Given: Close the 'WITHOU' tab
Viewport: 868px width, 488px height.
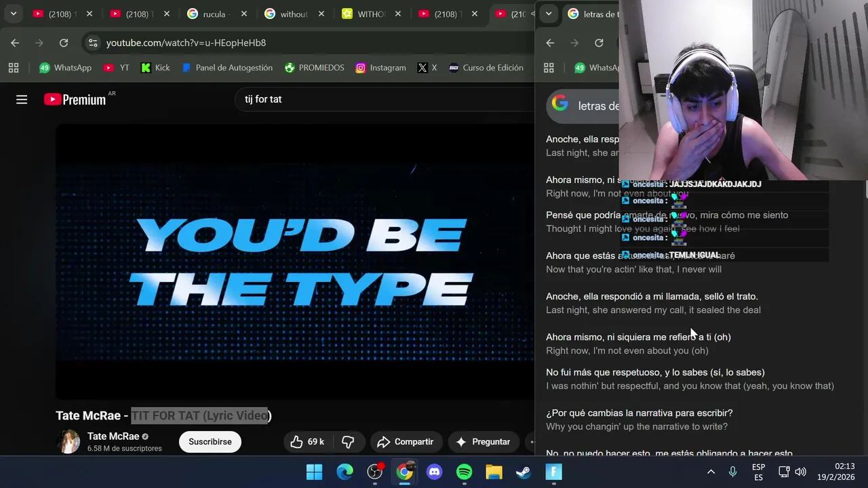Looking at the screenshot, I should 399,14.
